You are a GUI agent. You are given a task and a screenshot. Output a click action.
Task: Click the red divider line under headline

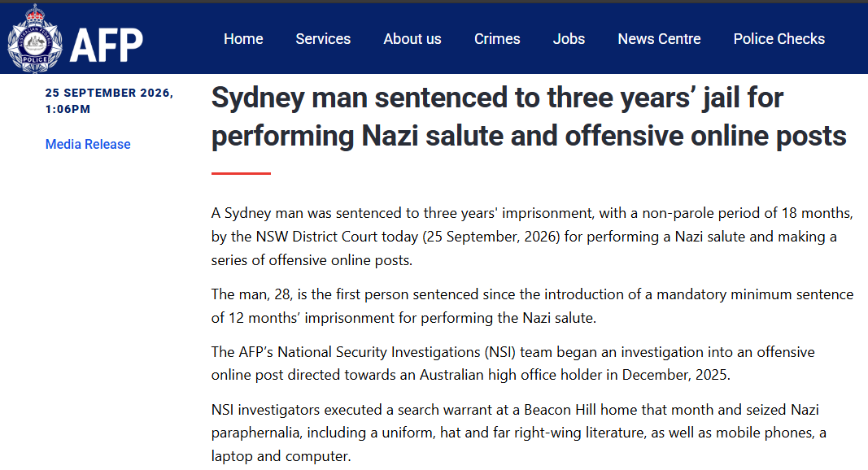[241, 173]
